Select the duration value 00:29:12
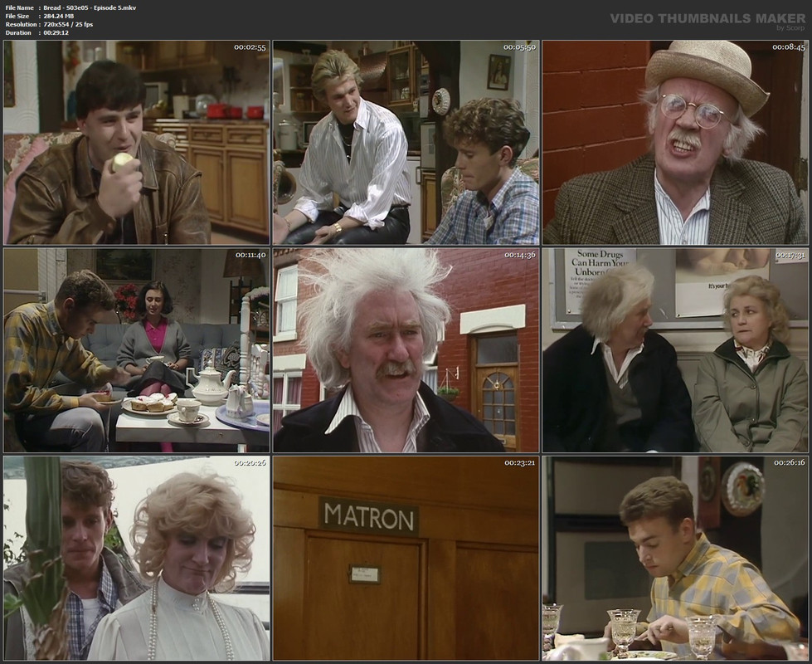 [x=56, y=32]
